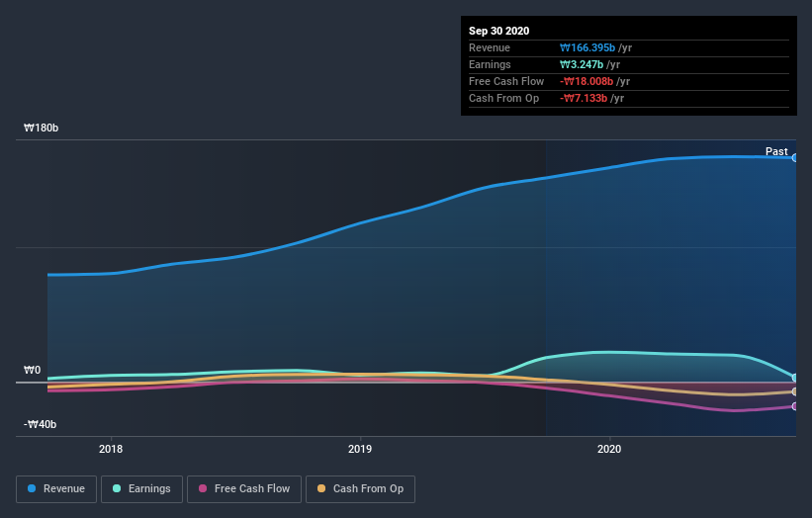Screen dimensions: 812x518
Task: Click the 'Past' label on chart
Action: click(776, 151)
